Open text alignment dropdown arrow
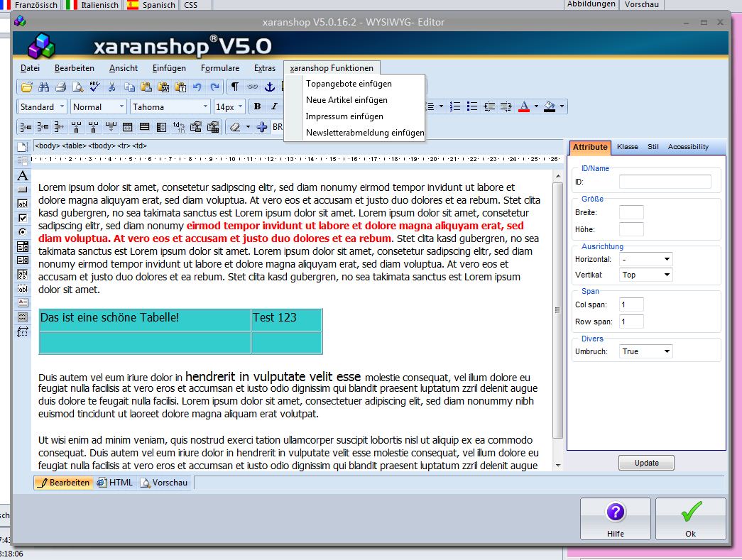742x560 pixels. coord(441,107)
